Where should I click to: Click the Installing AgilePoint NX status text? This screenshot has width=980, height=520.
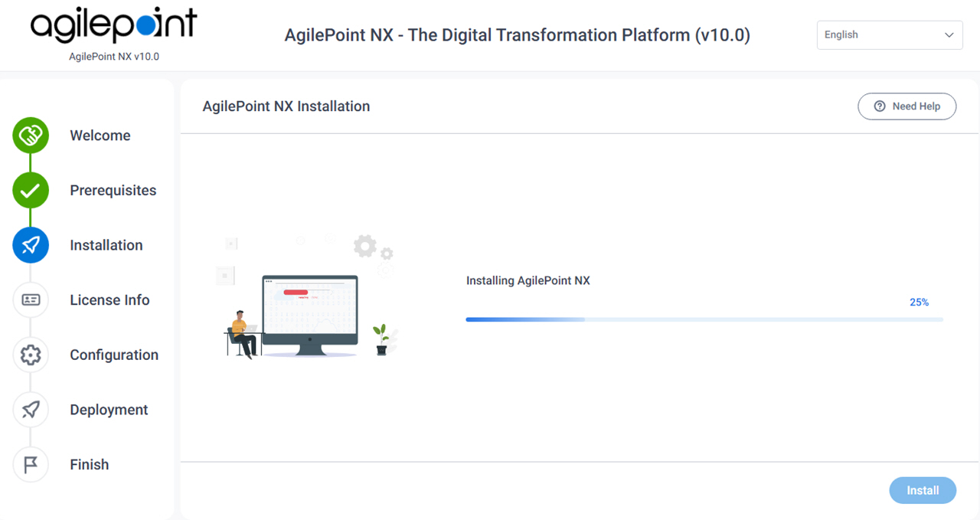528,281
